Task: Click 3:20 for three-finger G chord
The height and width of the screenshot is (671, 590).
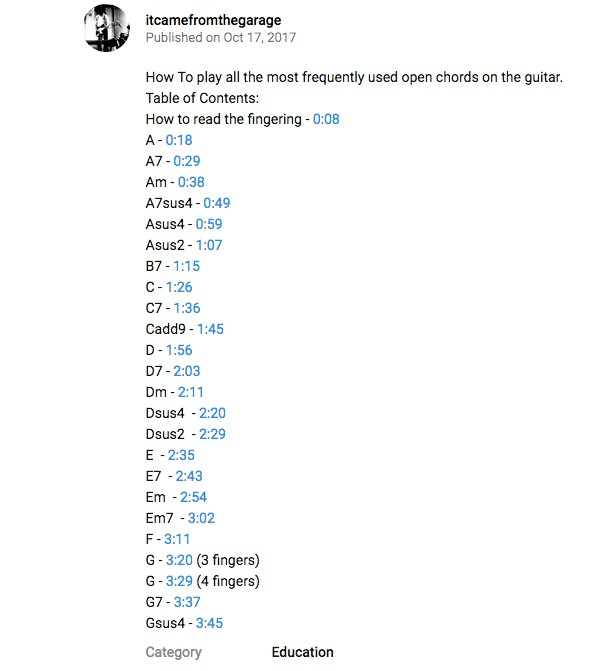Action: click(x=179, y=560)
